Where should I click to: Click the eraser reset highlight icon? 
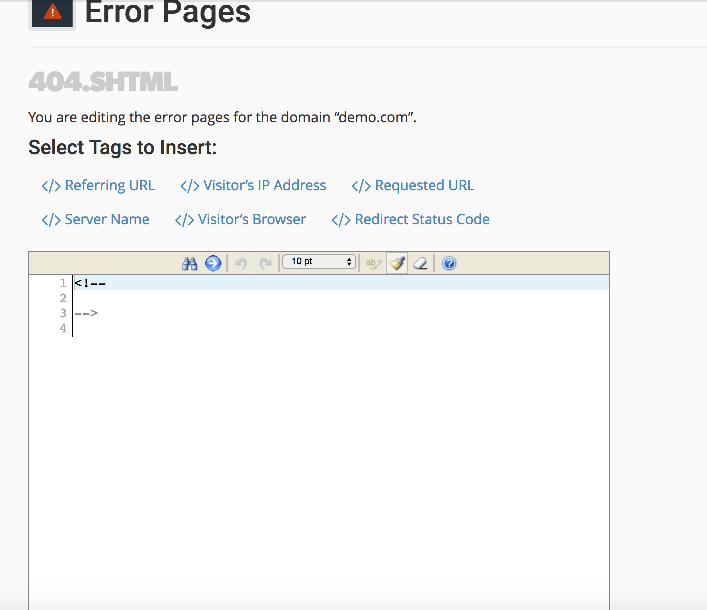420,263
